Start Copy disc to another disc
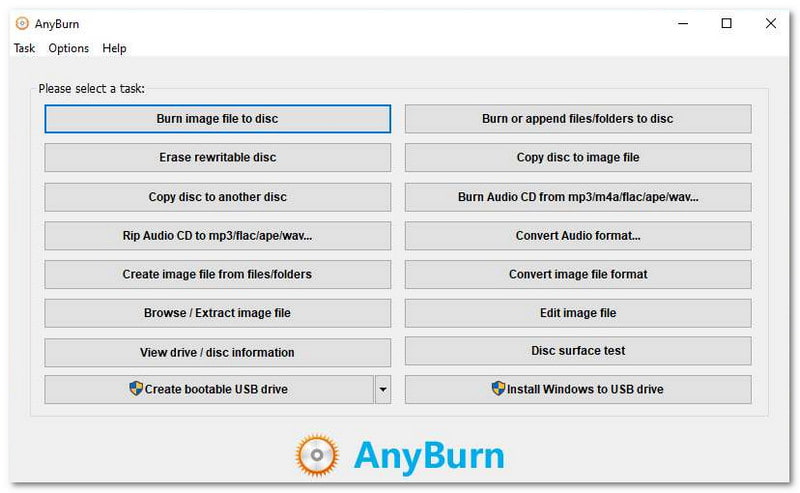This screenshot has width=800, height=493. click(x=217, y=197)
